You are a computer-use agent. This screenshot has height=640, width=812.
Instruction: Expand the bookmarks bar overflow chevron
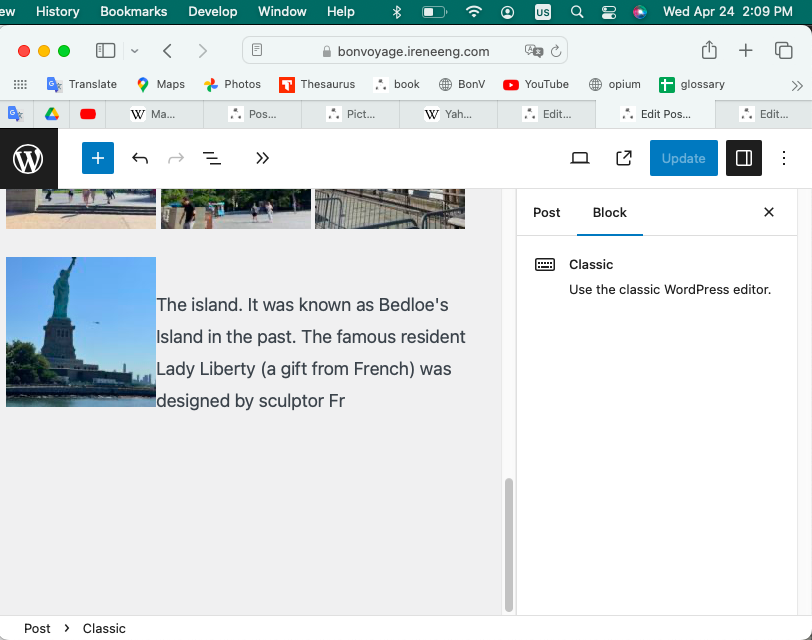pyautogui.click(x=797, y=85)
